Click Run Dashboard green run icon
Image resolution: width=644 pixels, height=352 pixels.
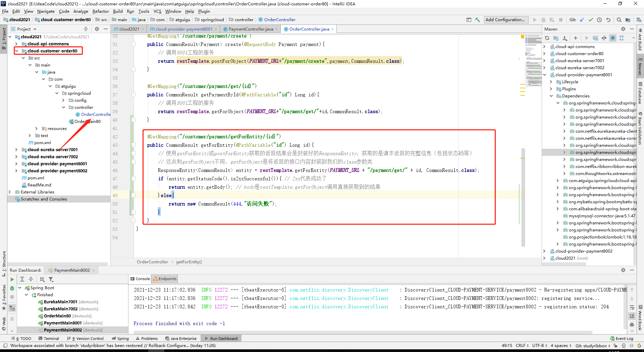(x=12, y=279)
